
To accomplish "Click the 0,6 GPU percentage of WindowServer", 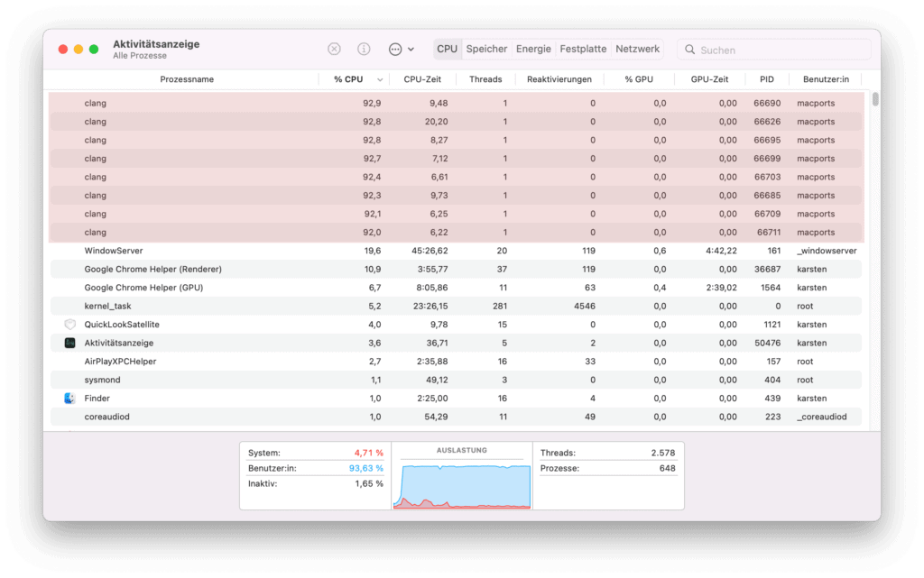I will click(660, 251).
